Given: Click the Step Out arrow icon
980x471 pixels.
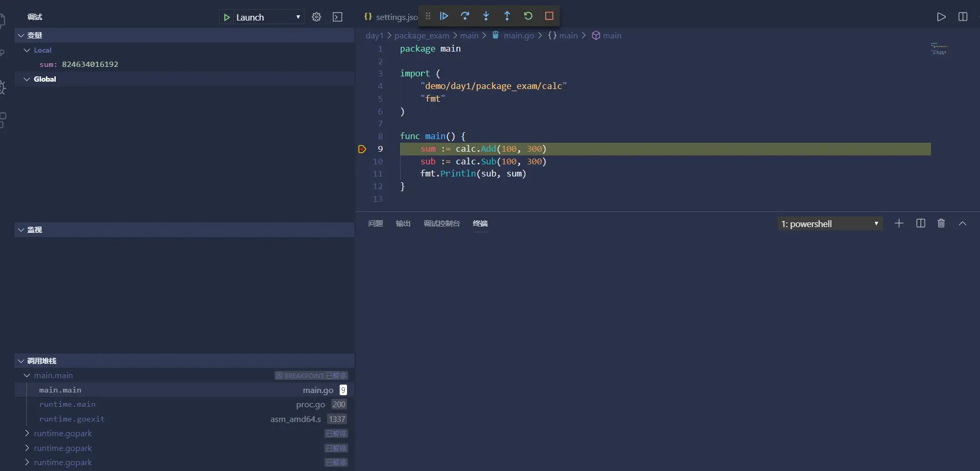Looking at the screenshot, I should (x=507, y=16).
